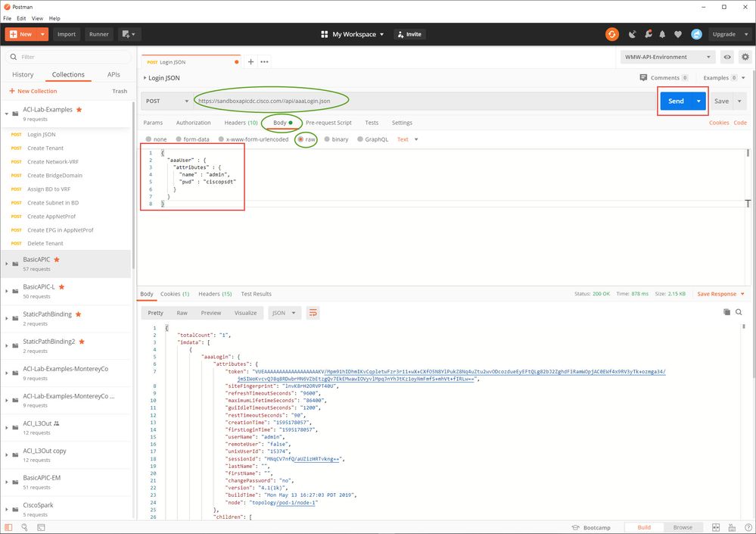The image size is (756, 534).
Task: Open the satellite capture requests icon
Action: click(632, 34)
